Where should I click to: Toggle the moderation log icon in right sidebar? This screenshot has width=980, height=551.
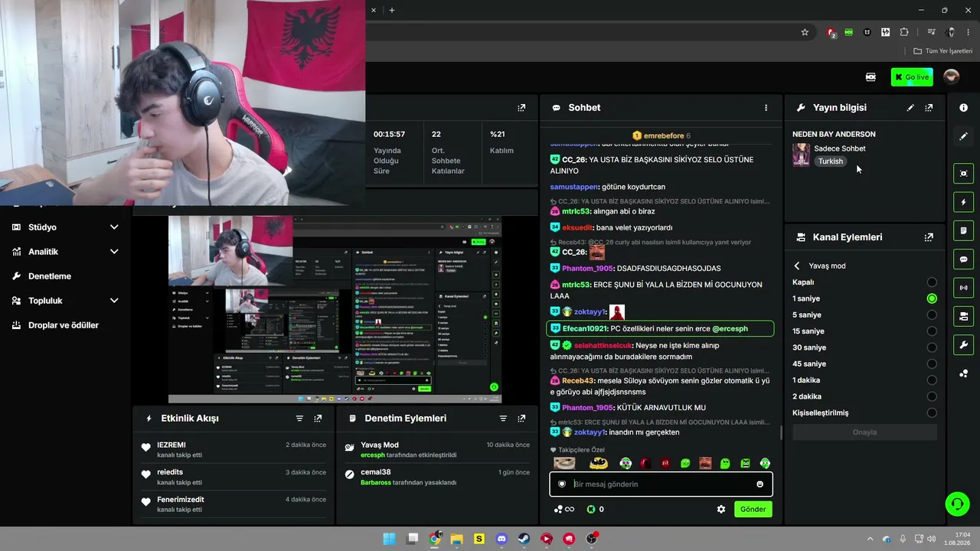point(964,230)
